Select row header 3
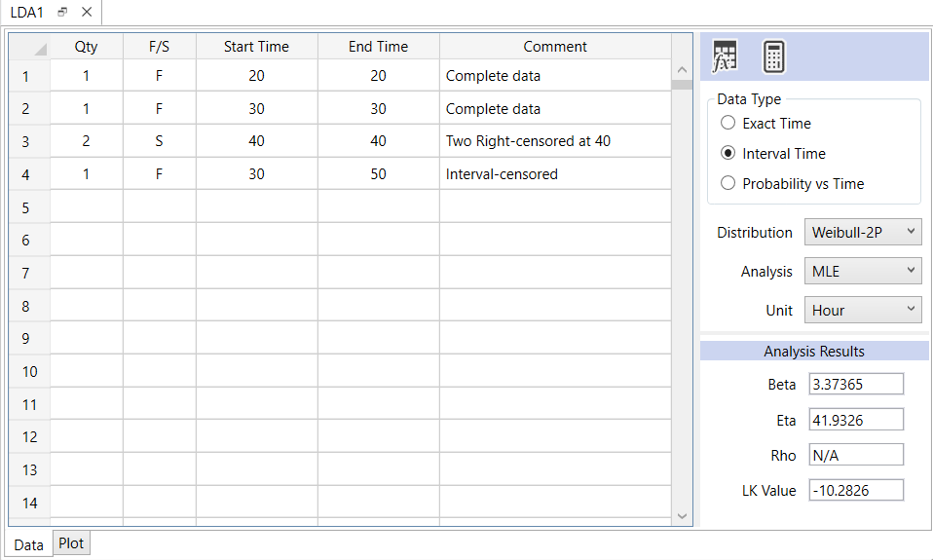Image resolution: width=933 pixels, height=560 pixels. pyautogui.click(x=29, y=141)
